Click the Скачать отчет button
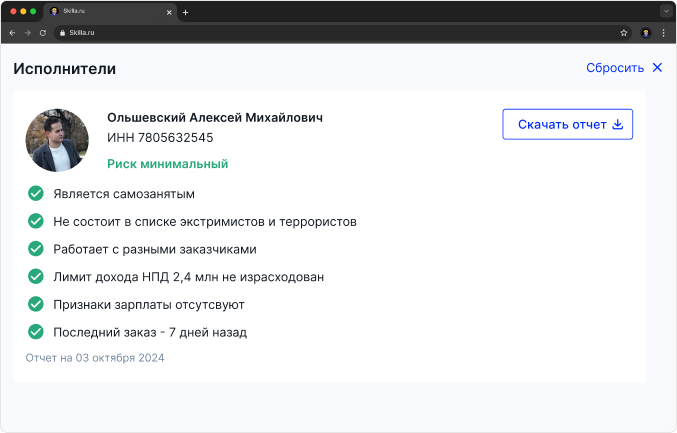677x433 pixels. point(567,124)
